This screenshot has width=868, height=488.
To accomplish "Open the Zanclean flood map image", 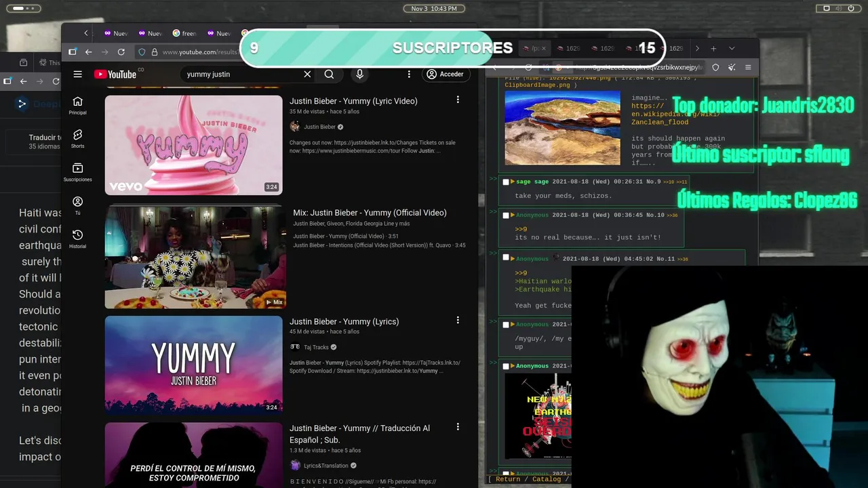I will (x=562, y=128).
